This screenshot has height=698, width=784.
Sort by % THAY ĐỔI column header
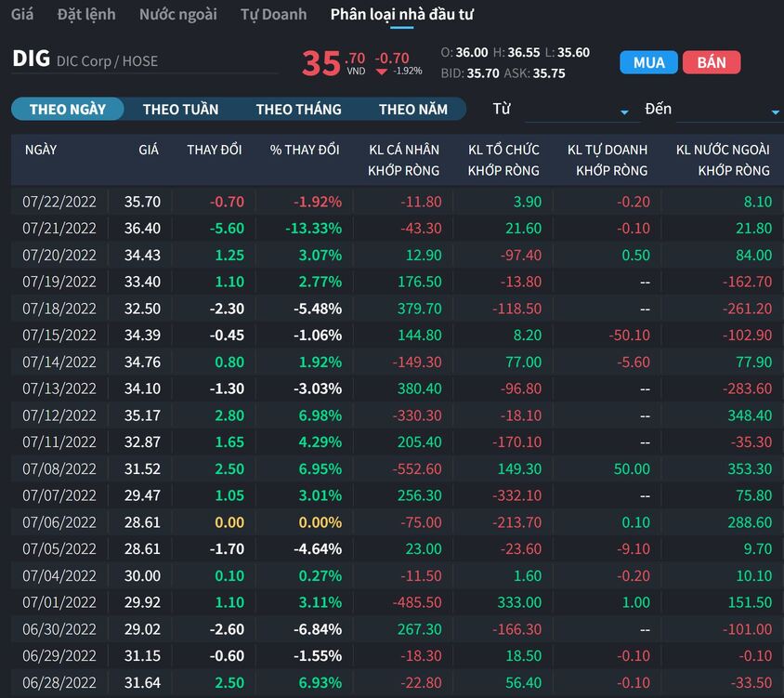pyautogui.click(x=305, y=150)
